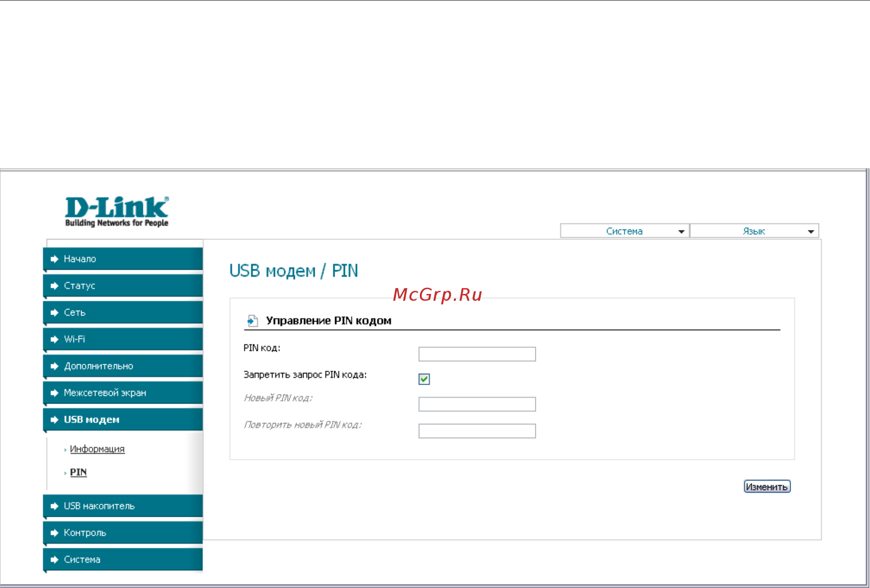The width and height of the screenshot is (870, 588).
Task: Open the PIN link under USB модем
Action: (78, 472)
